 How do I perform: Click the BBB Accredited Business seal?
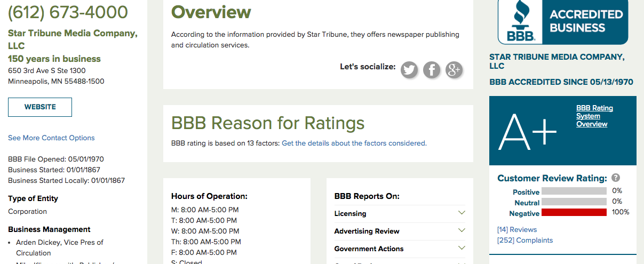pyautogui.click(x=563, y=22)
